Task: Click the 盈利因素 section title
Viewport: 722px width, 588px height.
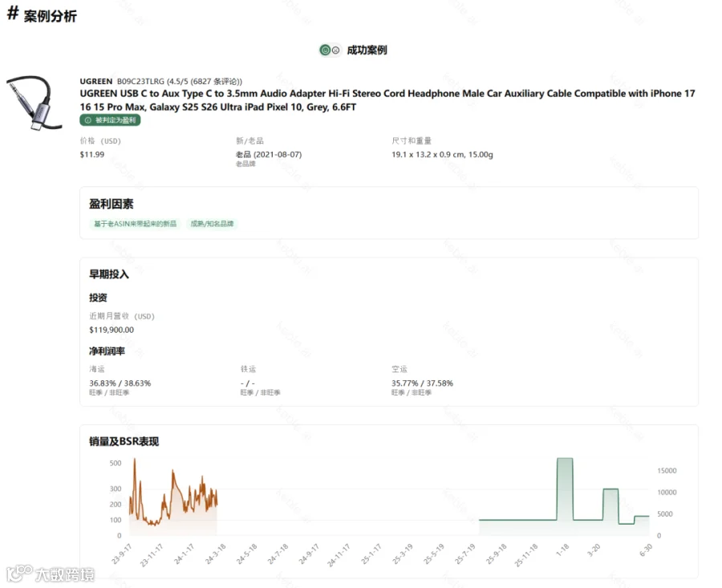Action: pos(111,204)
